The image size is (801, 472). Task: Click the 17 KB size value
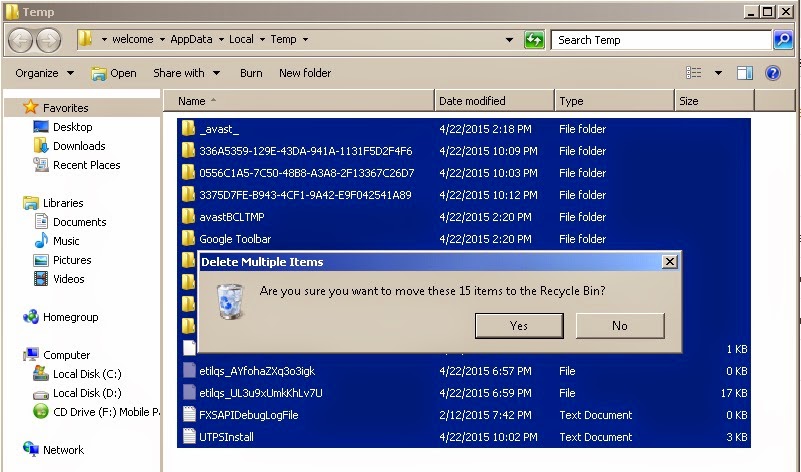coord(734,393)
